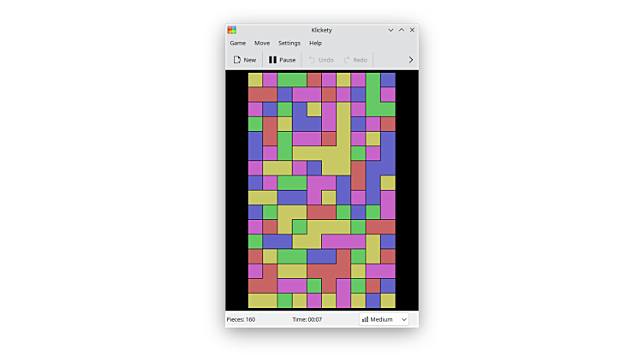Pause the current game
Screen dimensions: 644x362
(282, 60)
